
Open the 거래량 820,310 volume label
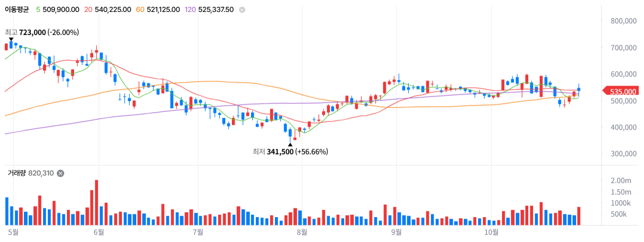31,173
